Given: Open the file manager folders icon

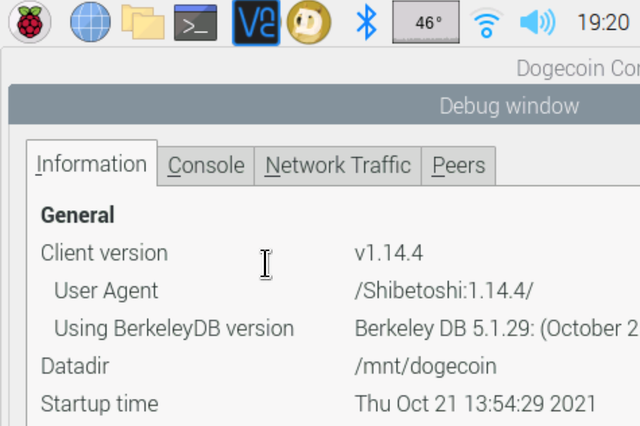Looking at the screenshot, I should pyautogui.click(x=143, y=22).
